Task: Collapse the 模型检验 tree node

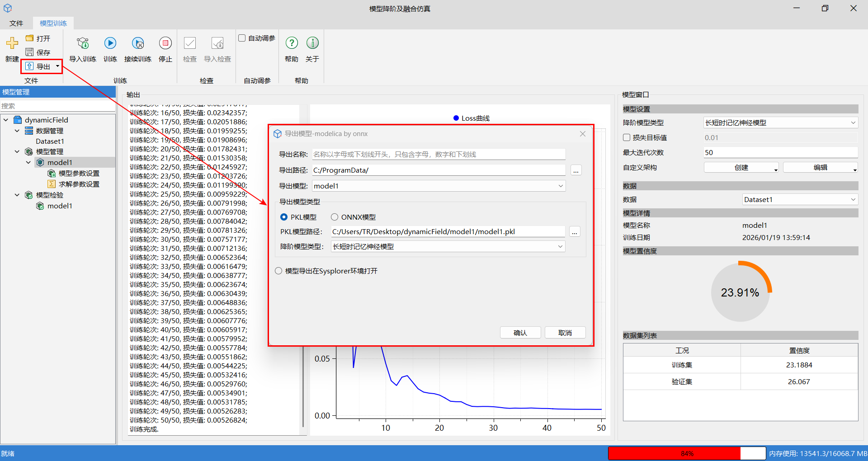Action: (17, 195)
